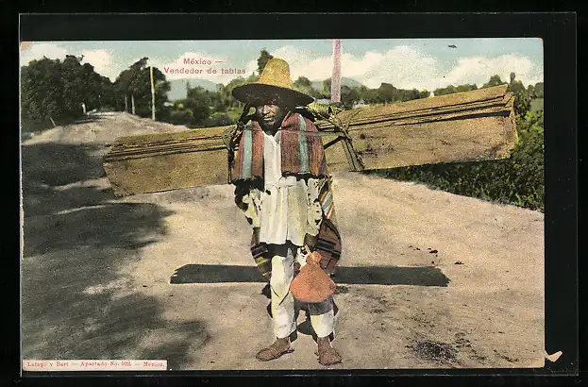Click the sandal on the man's right foot
Screen dimensions: 588x387
pyautogui.click(x=275, y=349)
